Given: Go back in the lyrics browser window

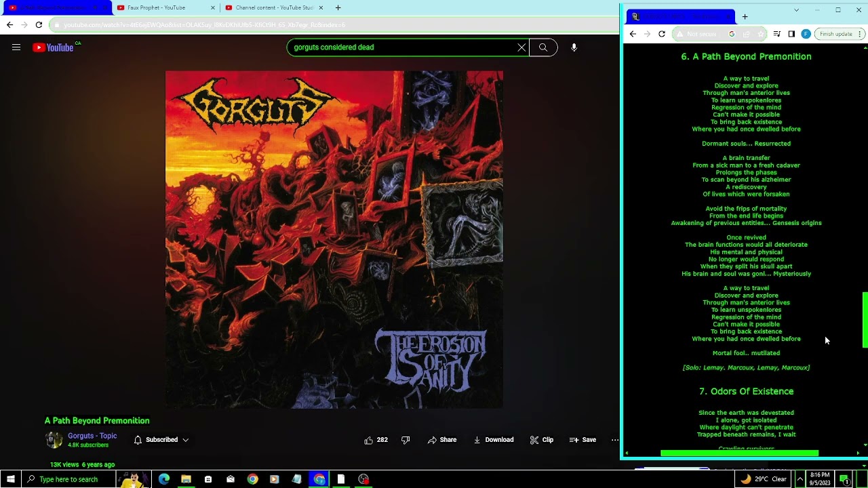Looking at the screenshot, I should 633,34.
